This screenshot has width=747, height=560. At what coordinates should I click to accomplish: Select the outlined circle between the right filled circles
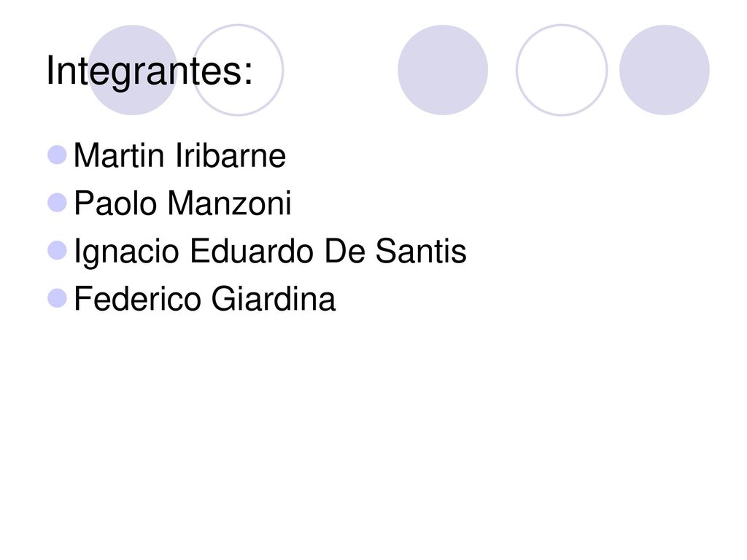pyautogui.click(x=562, y=70)
